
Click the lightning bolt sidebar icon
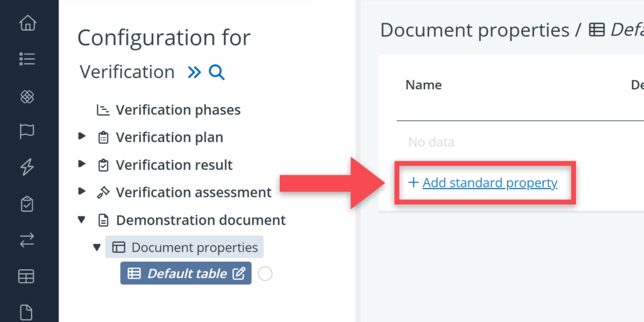point(28,167)
